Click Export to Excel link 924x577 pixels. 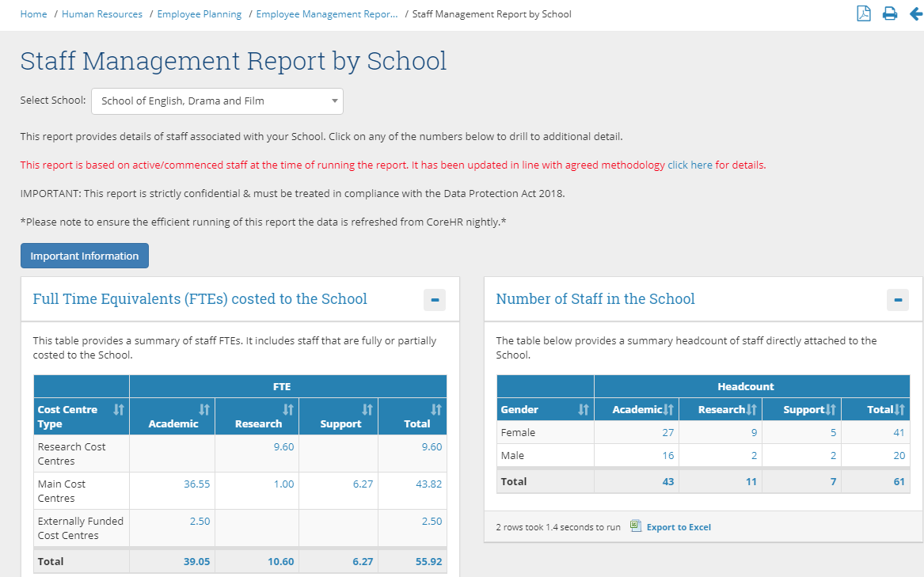coord(679,527)
